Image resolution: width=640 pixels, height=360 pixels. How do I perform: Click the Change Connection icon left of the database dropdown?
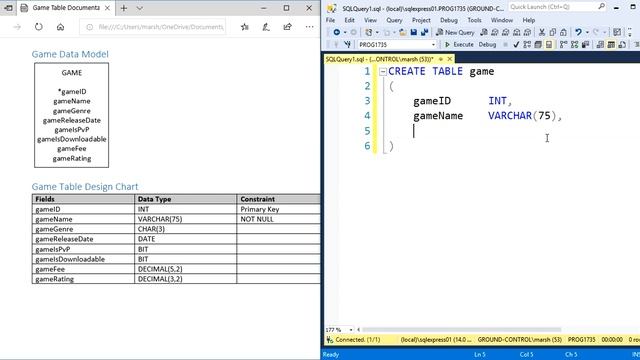point(347,44)
